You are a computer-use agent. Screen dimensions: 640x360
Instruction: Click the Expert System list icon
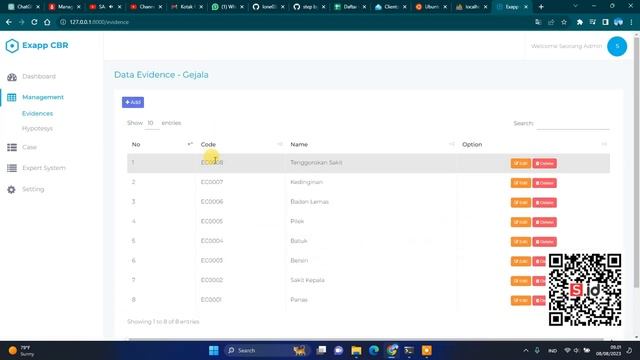pyautogui.click(x=12, y=168)
